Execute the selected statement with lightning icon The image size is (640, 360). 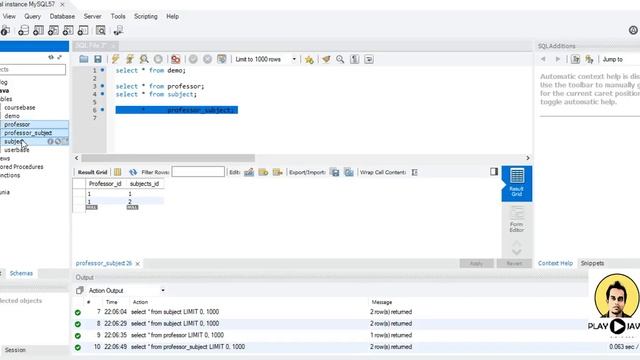point(116,59)
